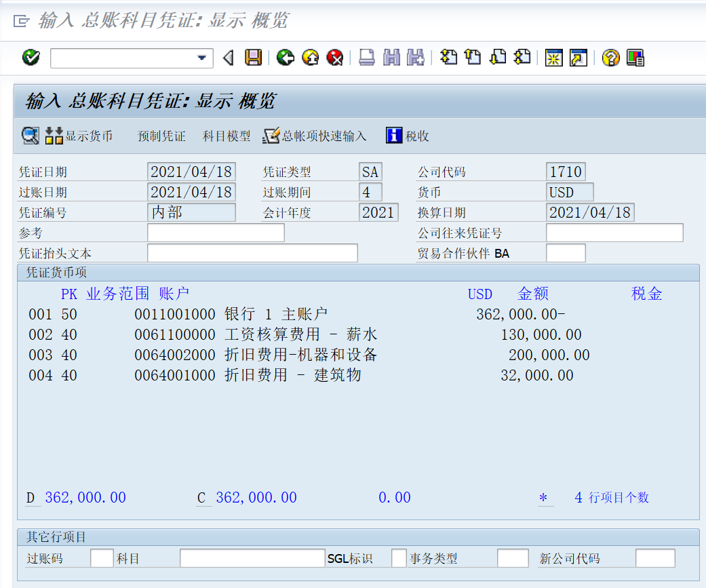This screenshot has height=588, width=706.
Task: Open Help with the question mark icon
Action: click(x=610, y=58)
